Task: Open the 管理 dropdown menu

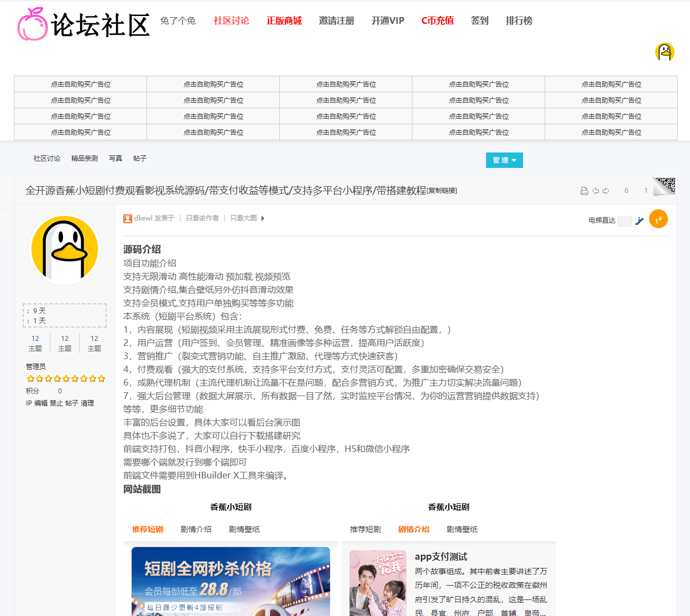Action: (x=504, y=160)
